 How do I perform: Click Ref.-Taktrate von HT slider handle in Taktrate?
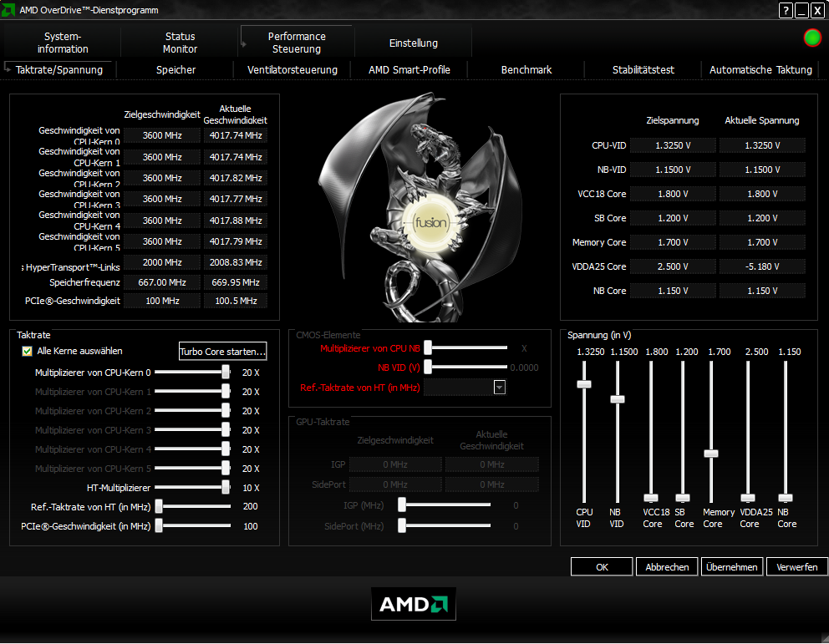point(159,506)
